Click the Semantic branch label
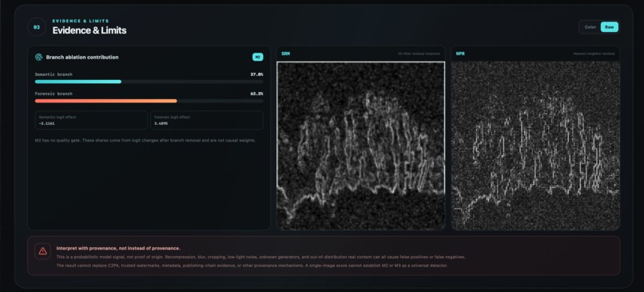Screen dimensions: 644x292 click(54, 75)
